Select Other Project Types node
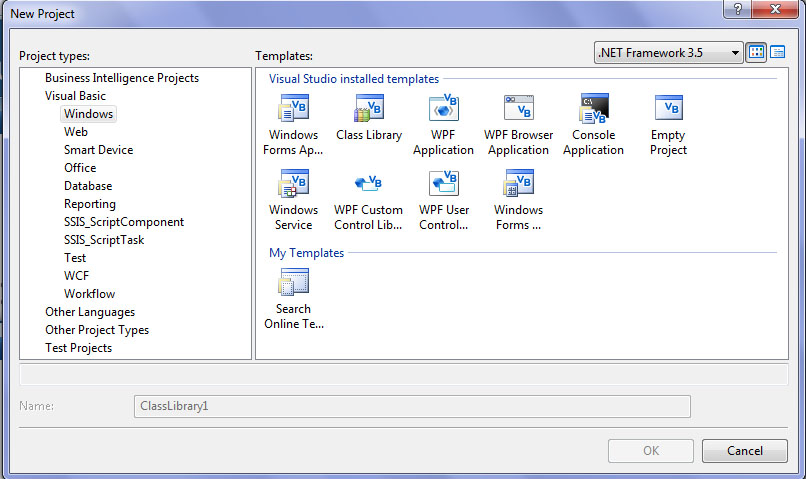This screenshot has height=479, width=806. [x=97, y=330]
